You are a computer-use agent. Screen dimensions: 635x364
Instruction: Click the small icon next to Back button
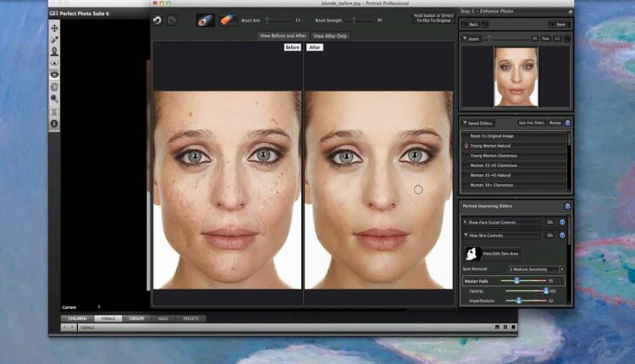coord(485,25)
